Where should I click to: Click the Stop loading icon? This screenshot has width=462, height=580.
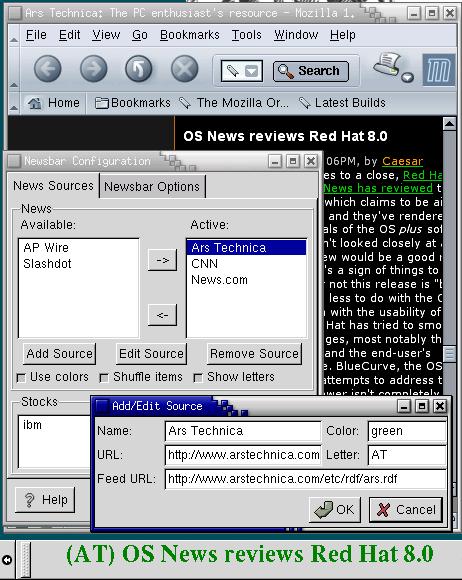pyautogui.click(x=184, y=69)
